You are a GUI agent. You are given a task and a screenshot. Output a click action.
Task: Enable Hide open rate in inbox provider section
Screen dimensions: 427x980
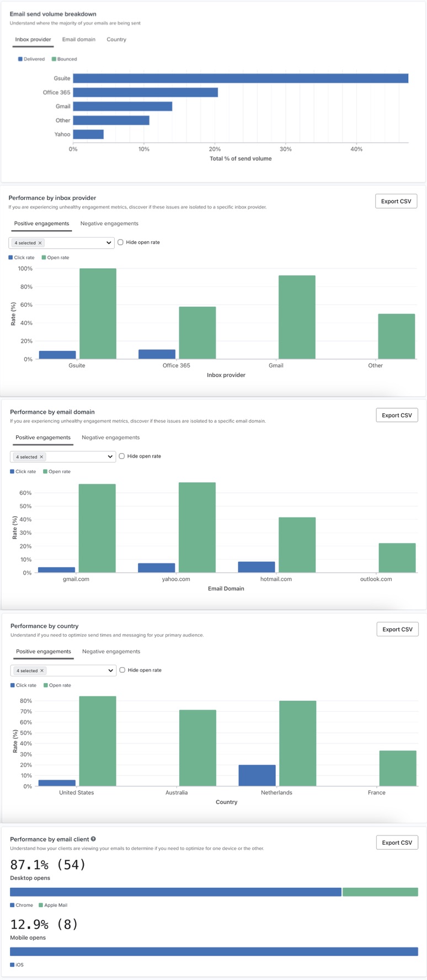[x=120, y=242]
